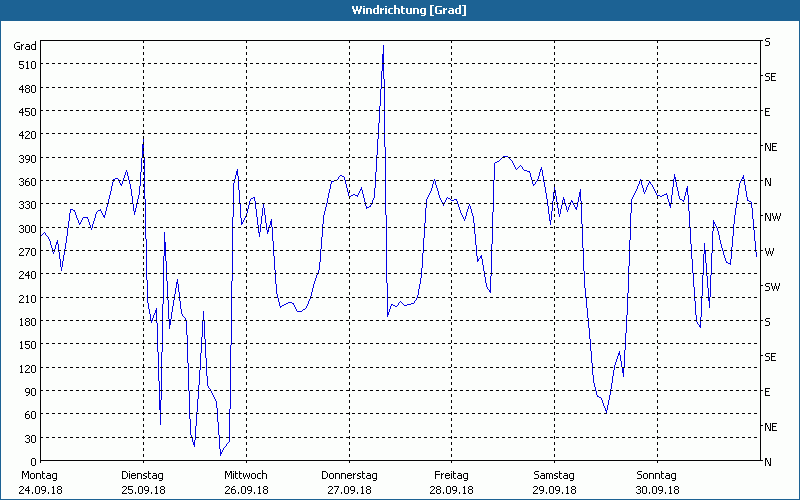Select the 150 value on the left axis
The image size is (800, 500).
point(28,345)
